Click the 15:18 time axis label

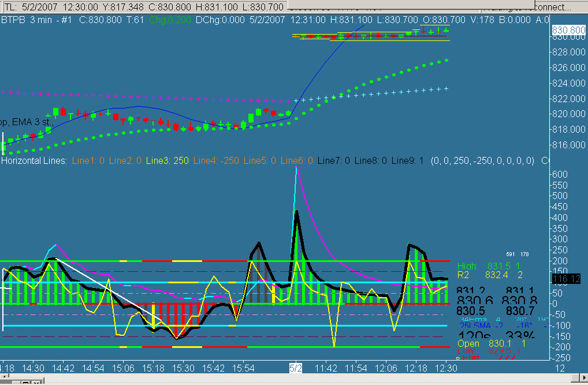tap(153, 368)
